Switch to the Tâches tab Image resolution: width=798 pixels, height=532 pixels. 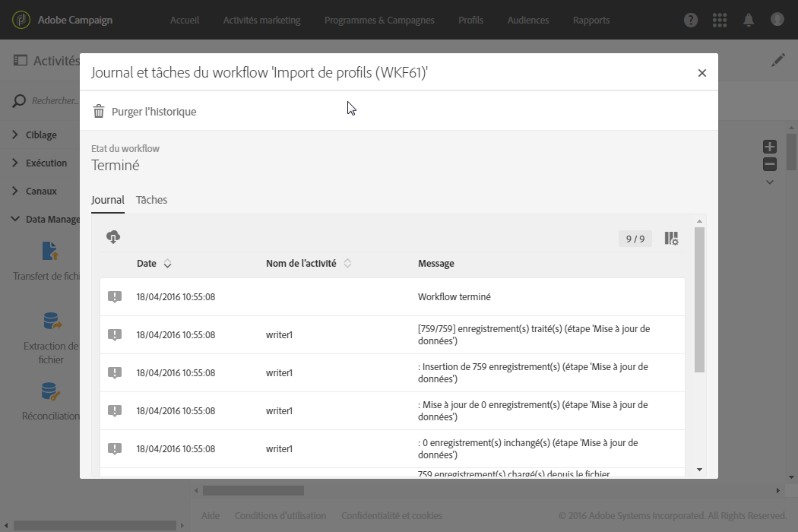[152, 200]
